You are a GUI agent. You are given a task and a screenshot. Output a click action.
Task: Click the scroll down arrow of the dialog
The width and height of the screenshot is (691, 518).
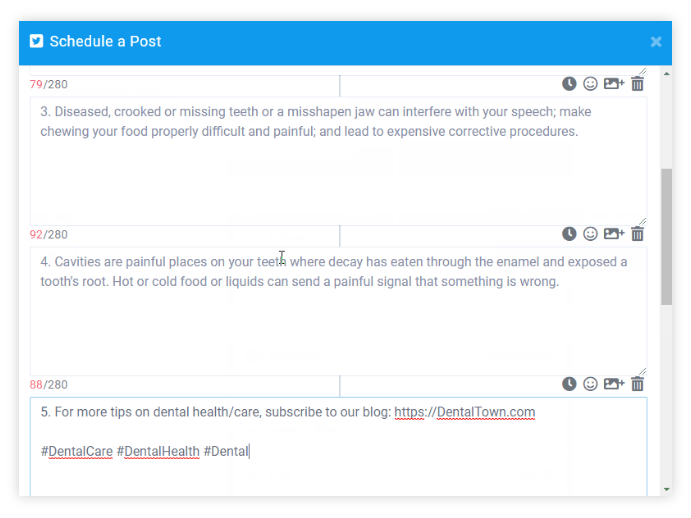click(x=666, y=489)
